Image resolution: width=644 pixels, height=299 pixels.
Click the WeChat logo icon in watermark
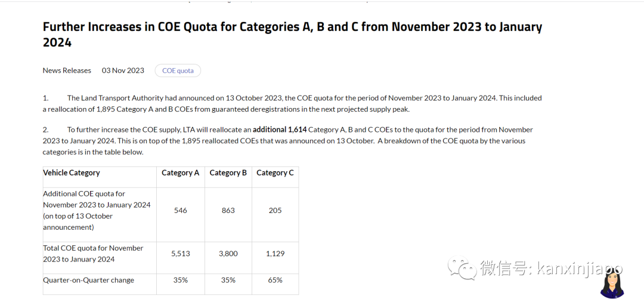pyautogui.click(x=462, y=267)
